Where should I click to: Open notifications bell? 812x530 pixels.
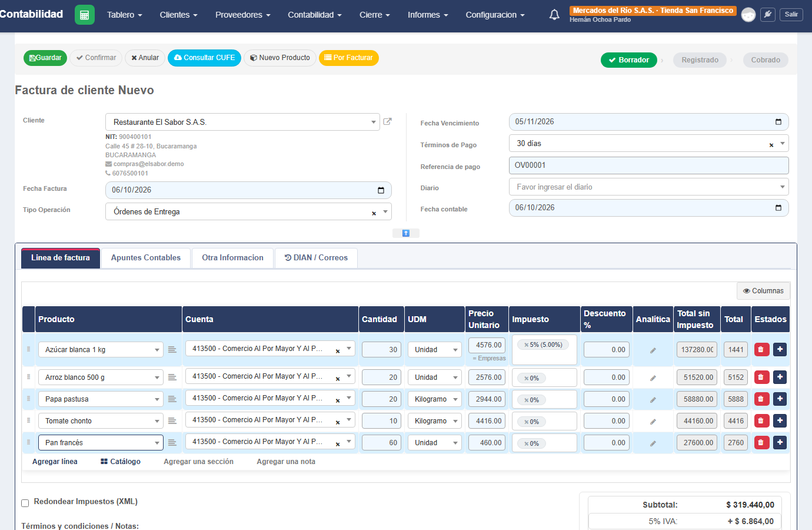[554, 15]
